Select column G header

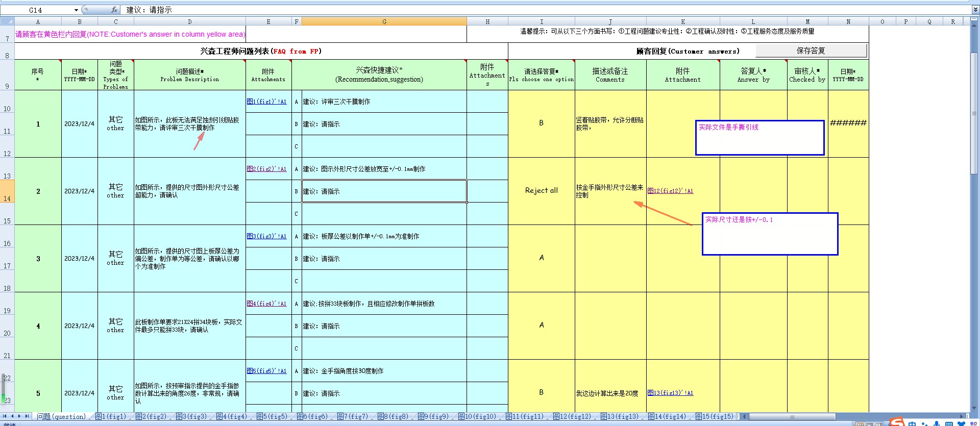384,21
